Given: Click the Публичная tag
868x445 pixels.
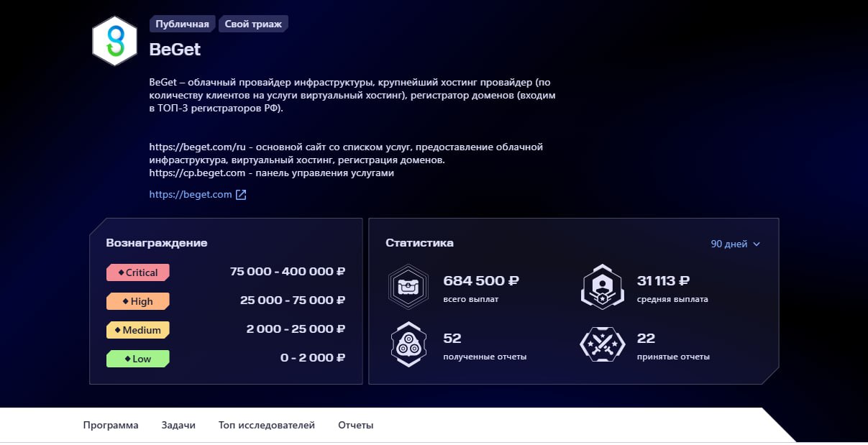Looking at the screenshot, I should point(182,24).
